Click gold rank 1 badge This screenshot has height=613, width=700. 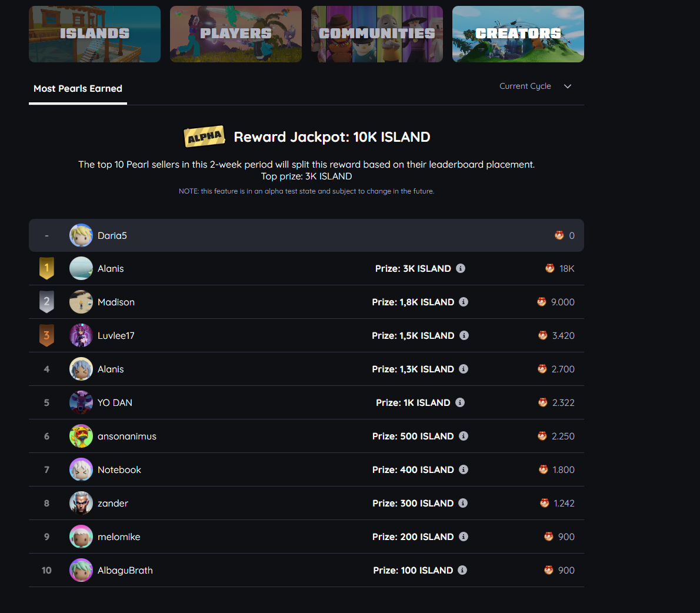tap(46, 268)
